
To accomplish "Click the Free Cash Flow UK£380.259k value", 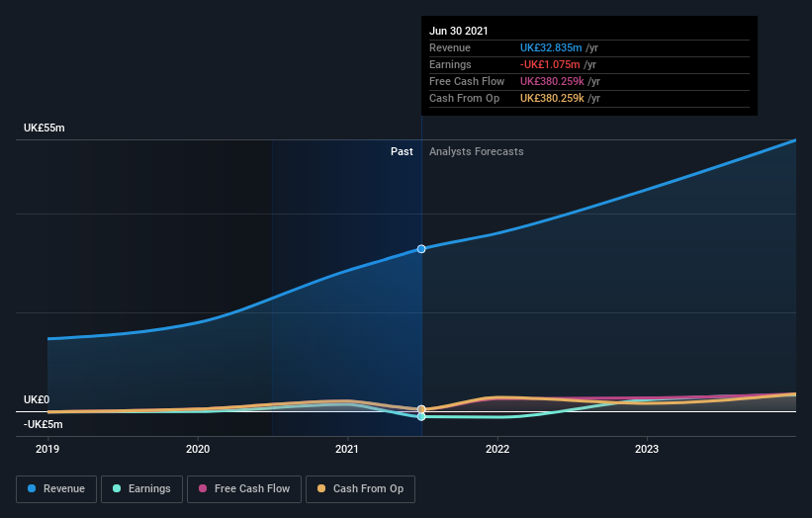I will (x=552, y=81).
